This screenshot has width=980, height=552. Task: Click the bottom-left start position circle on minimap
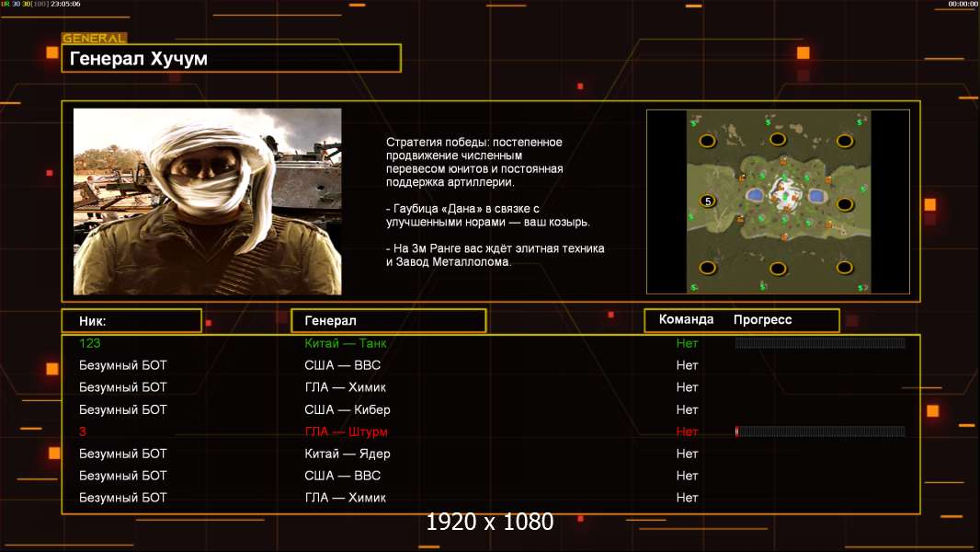(708, 268)
